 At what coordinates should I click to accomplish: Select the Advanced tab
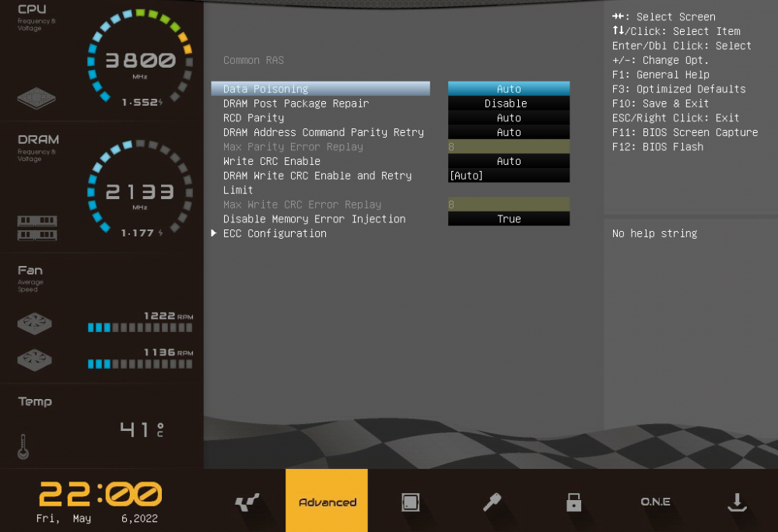(327, 502)
